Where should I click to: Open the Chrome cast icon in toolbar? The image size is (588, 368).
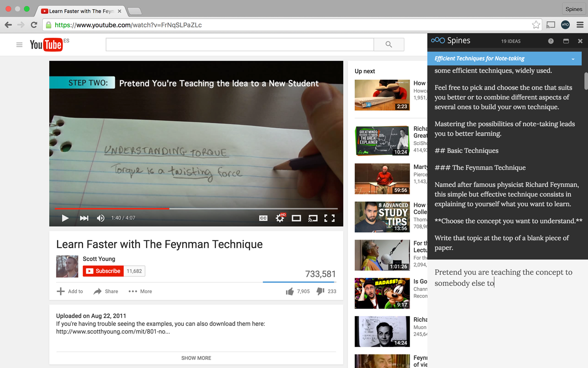coord(551,25)
